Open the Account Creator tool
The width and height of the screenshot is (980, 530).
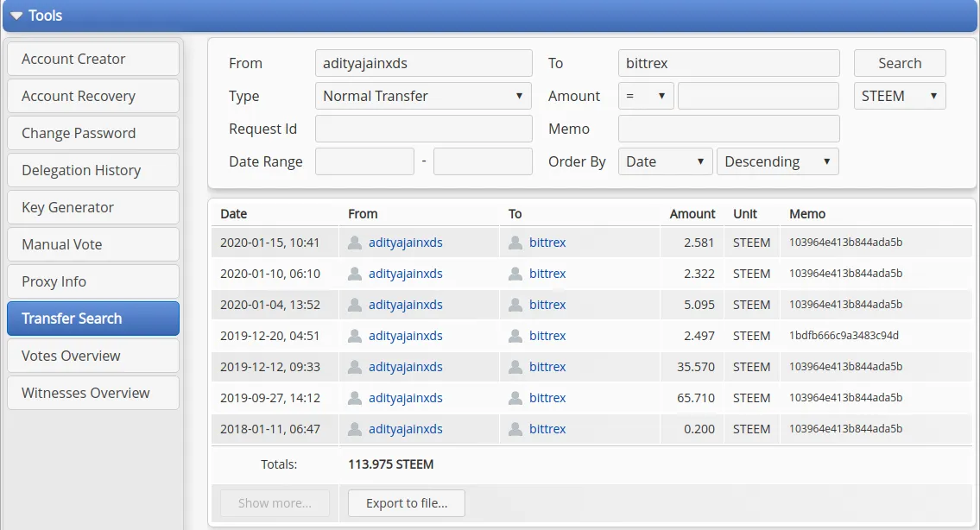93,59
